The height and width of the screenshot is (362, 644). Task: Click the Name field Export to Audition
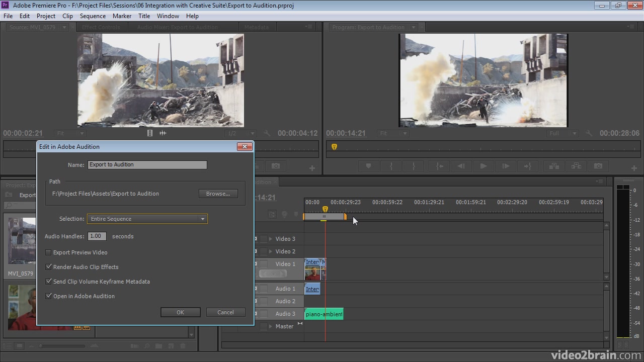coord(147,164)
